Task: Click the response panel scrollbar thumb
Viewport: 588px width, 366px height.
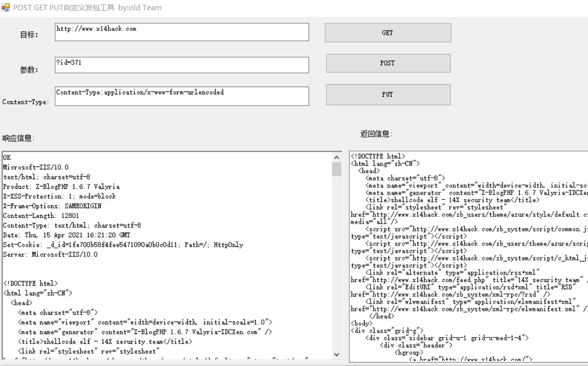Action: click(x=337, y=169)
